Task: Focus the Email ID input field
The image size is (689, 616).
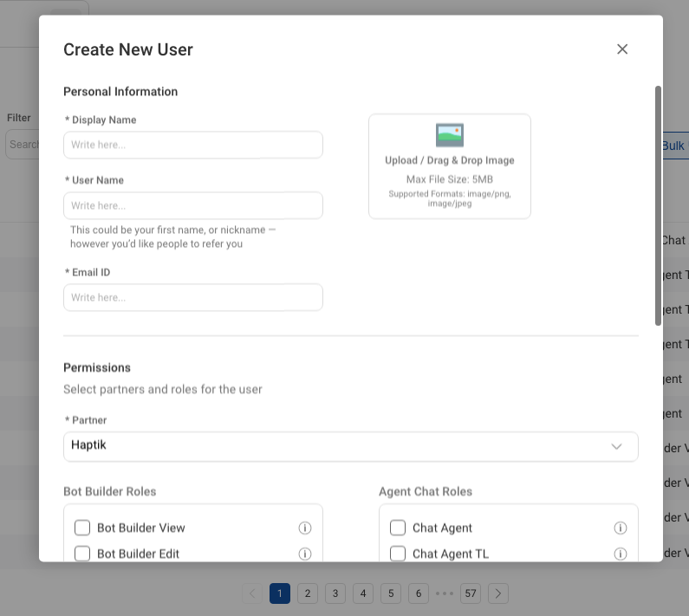Action: pos(193,297)
